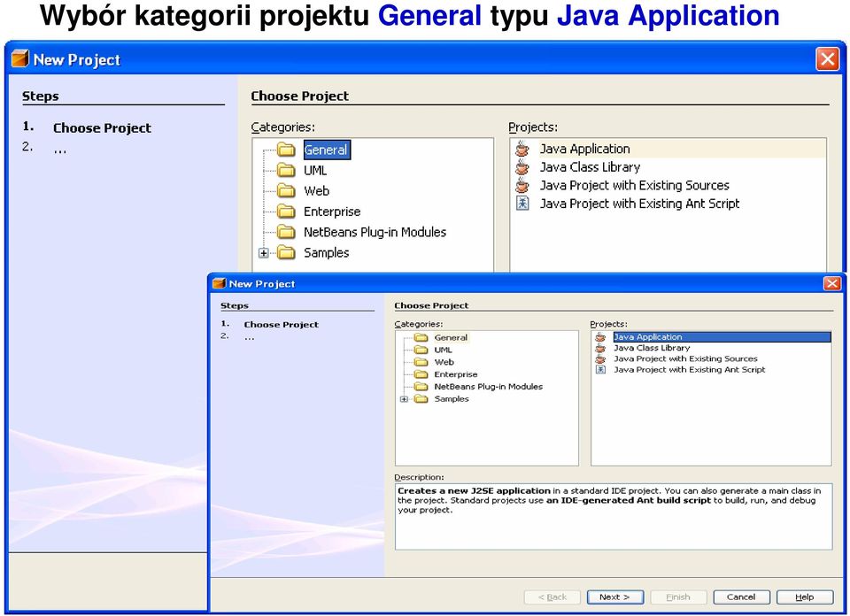Click Web folder icon in back window
The image size is (850, 616).
[x=286, y=190]
